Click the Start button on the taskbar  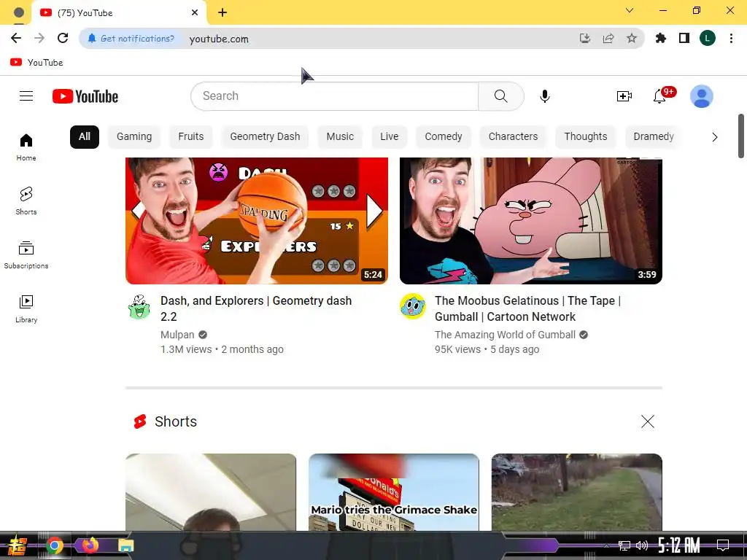[x=17, y=545]
